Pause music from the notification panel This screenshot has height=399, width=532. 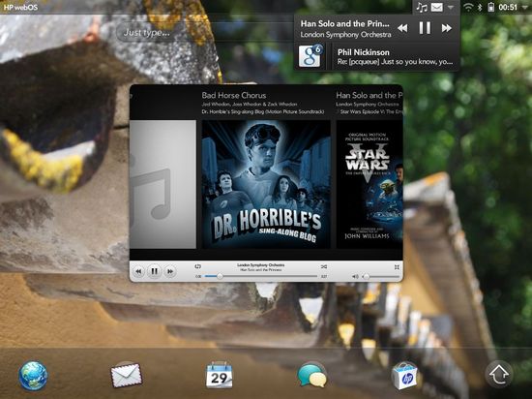[x=425, y=28]
